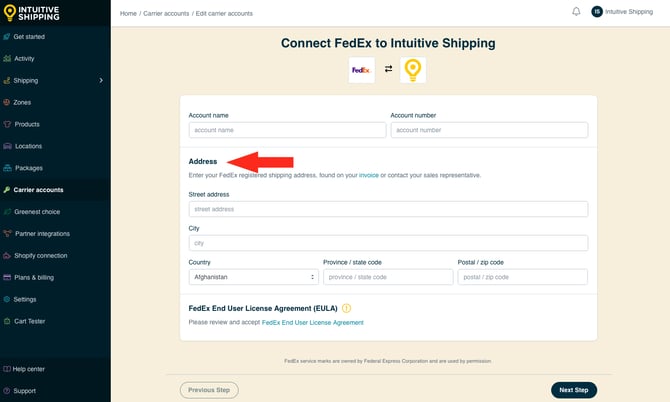The image size is (670, 402).
Task: Click the Plans & billing card icon
Action: [7, 277]
